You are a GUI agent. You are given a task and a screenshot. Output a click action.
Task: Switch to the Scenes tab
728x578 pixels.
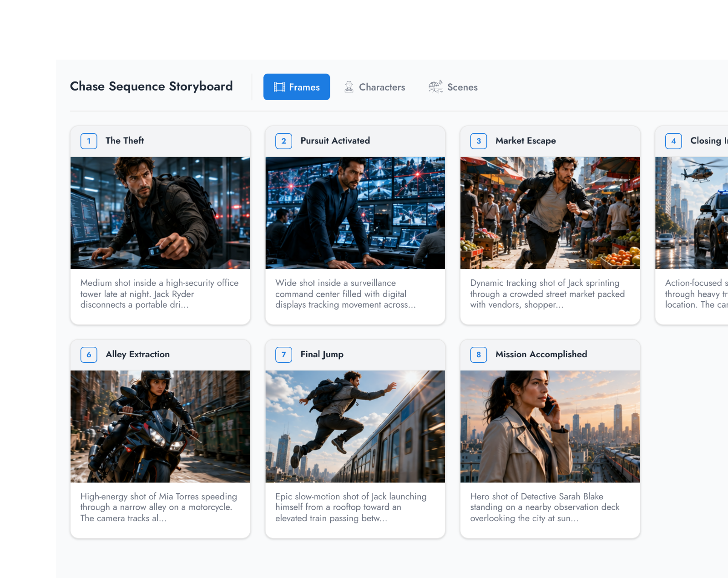click(x=453, y=87)
